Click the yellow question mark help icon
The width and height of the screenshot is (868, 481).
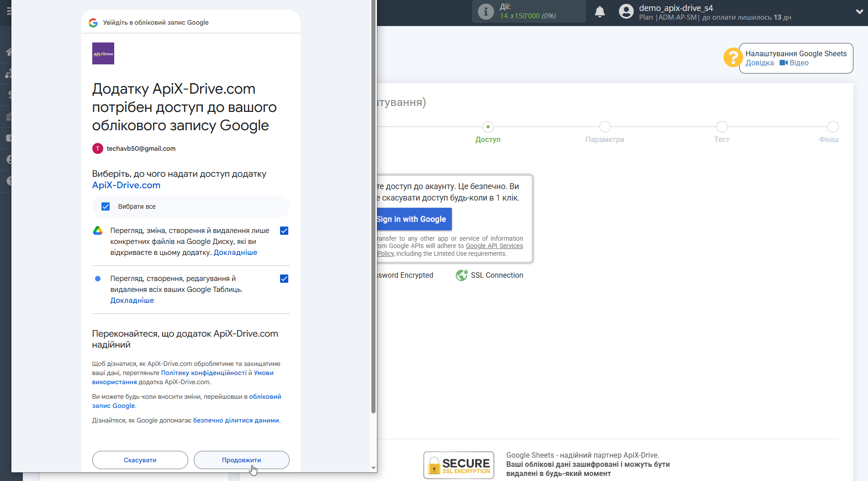(733, 58)
